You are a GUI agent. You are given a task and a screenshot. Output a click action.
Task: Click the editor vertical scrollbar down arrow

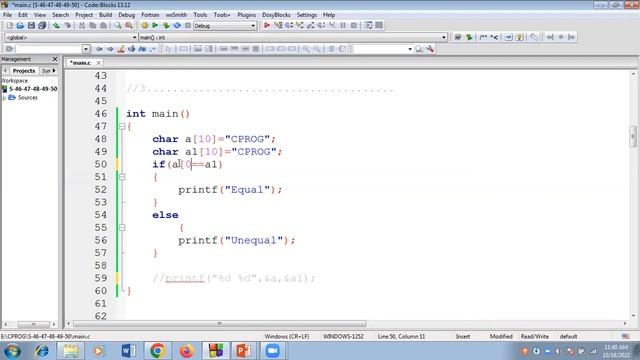(633, 316)
